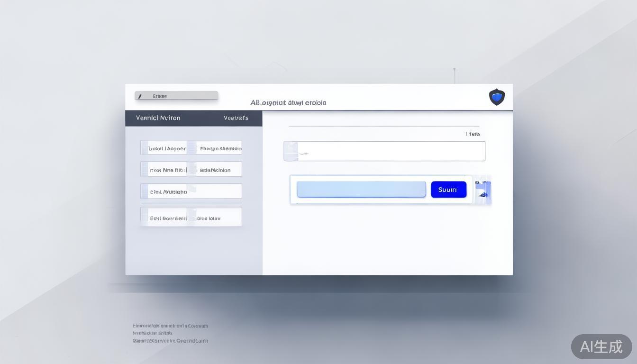Pick the Dloo lolinr entry

209,218
